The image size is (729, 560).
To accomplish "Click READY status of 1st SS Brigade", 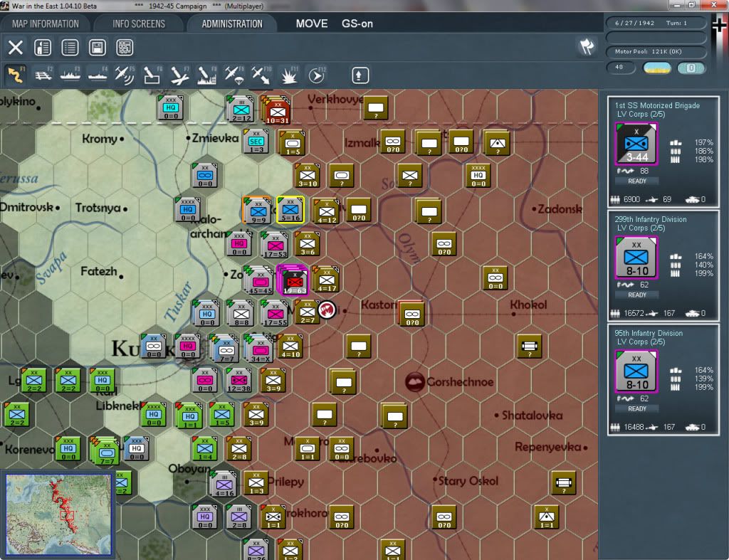I will click(x=637, y=181).
